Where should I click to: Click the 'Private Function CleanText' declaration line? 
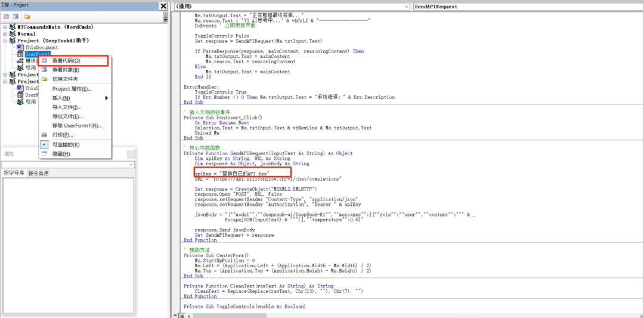(x=259, y=286)
